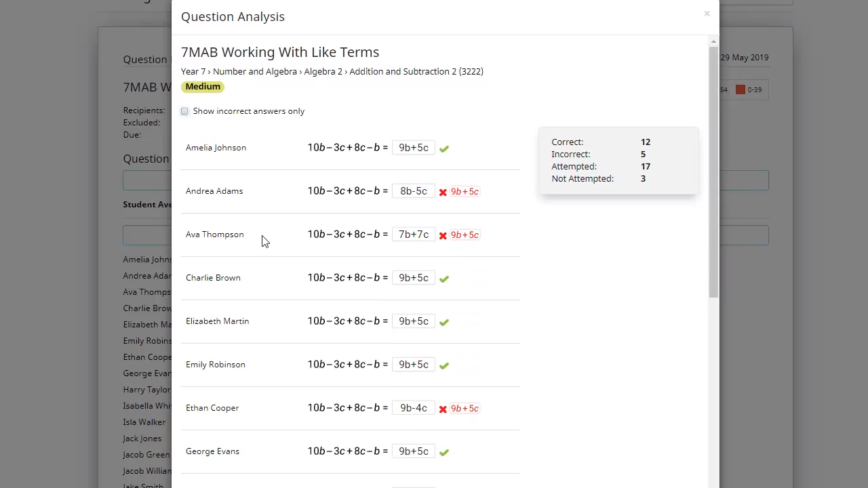Click red cross in Ava Thompson's row
The width and height of the screenshot is (868, 488).
coord(443,235)
